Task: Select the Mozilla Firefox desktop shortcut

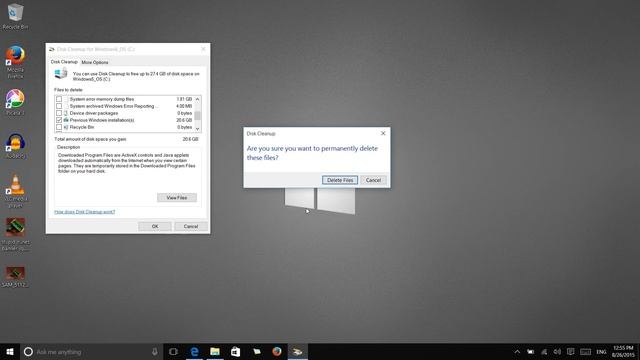Action: coord(15,62)
